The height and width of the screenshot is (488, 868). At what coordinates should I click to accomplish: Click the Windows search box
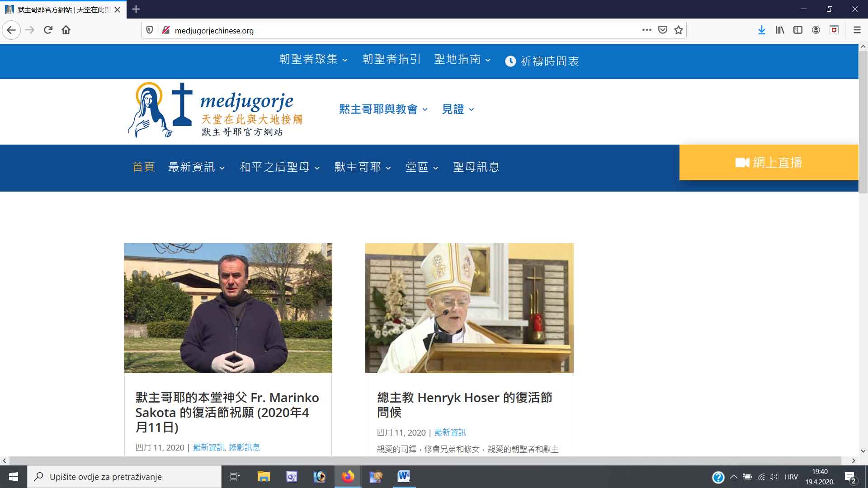124,477
